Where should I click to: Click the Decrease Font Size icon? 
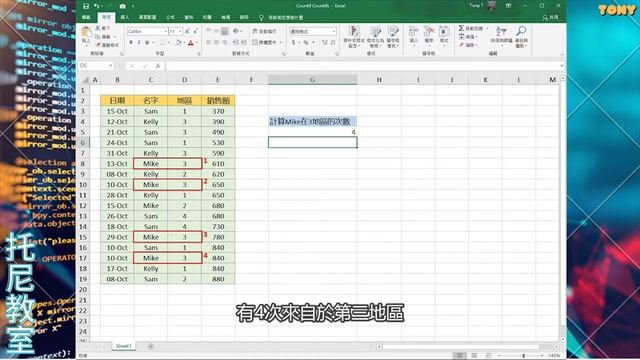coord(195,31)
